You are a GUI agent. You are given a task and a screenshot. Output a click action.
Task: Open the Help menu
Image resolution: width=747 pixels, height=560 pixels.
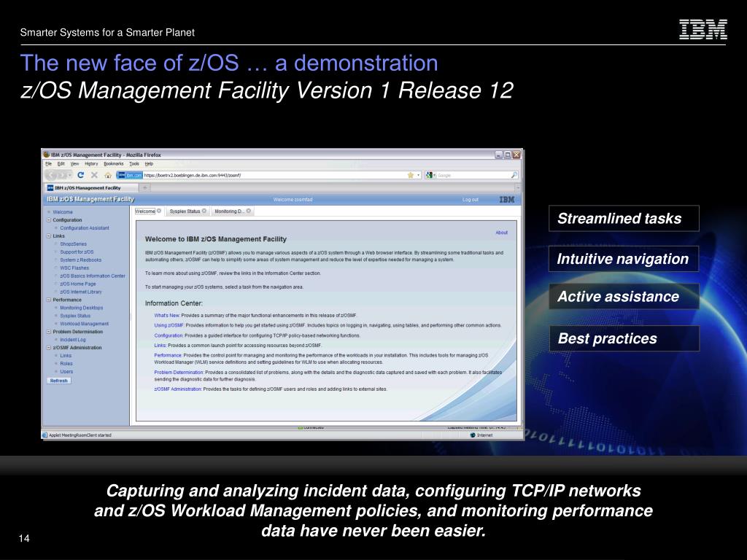coord(149,164)
